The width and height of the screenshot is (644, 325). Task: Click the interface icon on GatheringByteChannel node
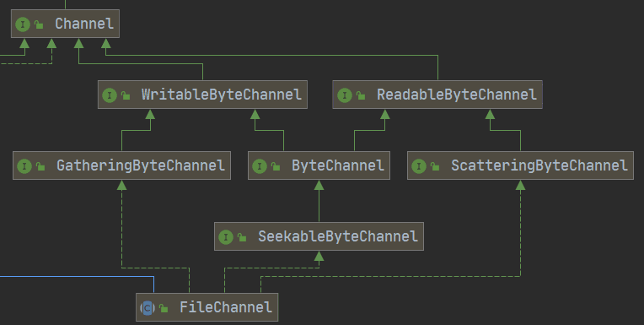point(24,166)
